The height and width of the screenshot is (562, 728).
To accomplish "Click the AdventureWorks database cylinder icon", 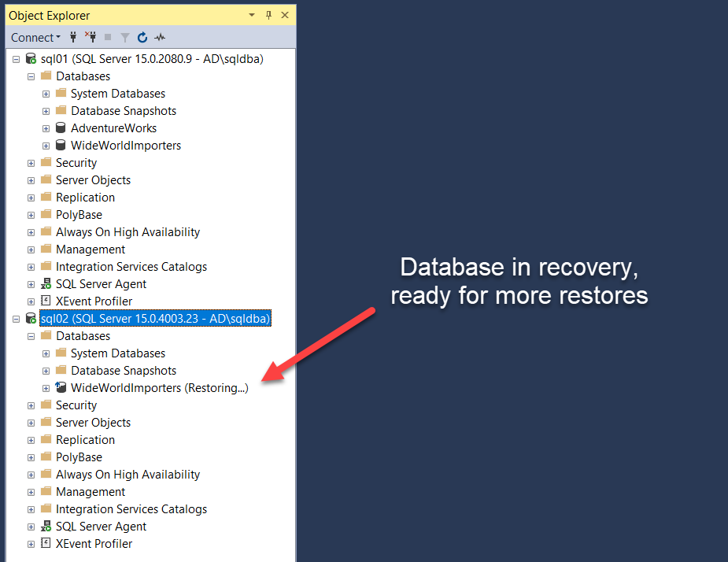I will pyautogui.click(x=61, y=128).
